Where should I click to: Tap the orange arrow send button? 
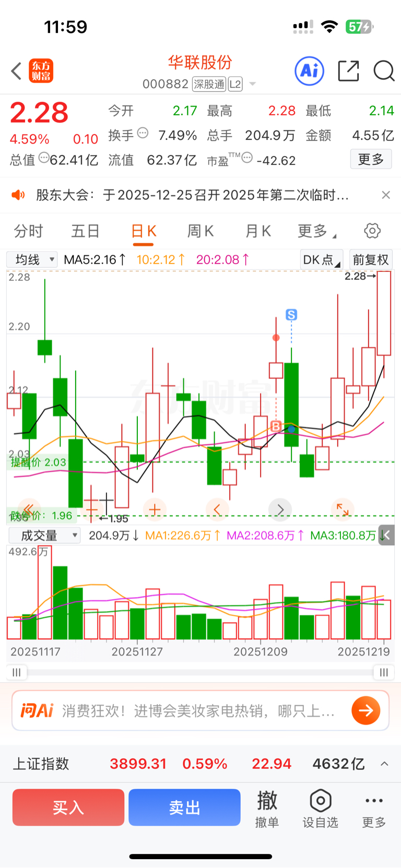pos(365,710)
